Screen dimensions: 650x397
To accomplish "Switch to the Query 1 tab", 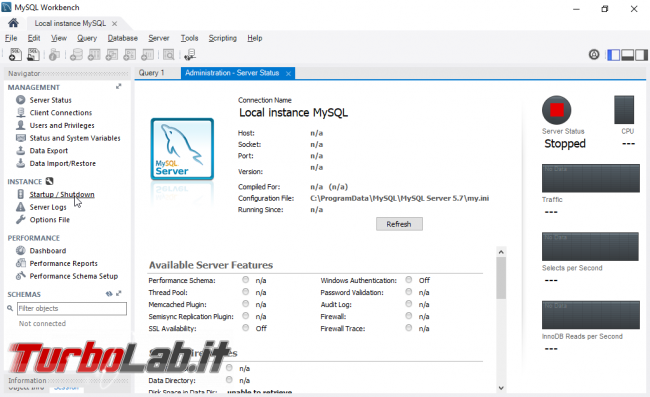I will 151,73.
